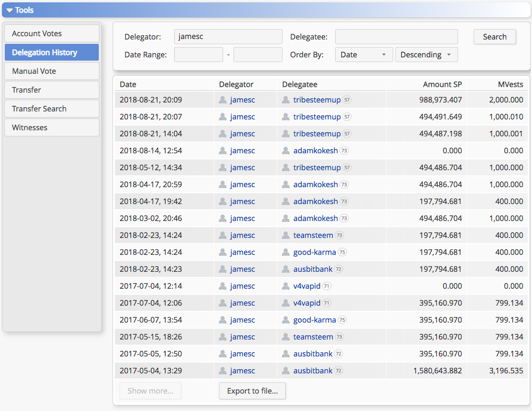Viewport: 532px width, 411px height.
Task: Click v4vapid avatar icon in 2017-07-04, 12:06 row
Action: coord(286,303)
